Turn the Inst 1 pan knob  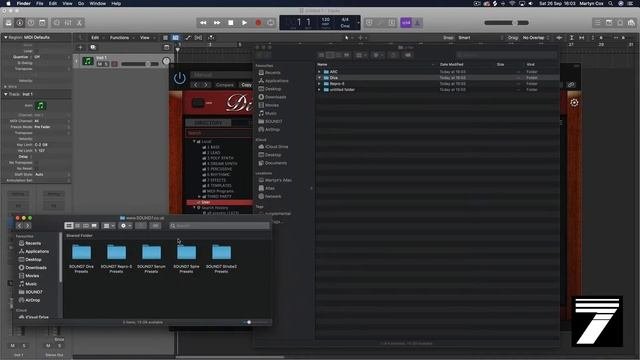(166, 62)
